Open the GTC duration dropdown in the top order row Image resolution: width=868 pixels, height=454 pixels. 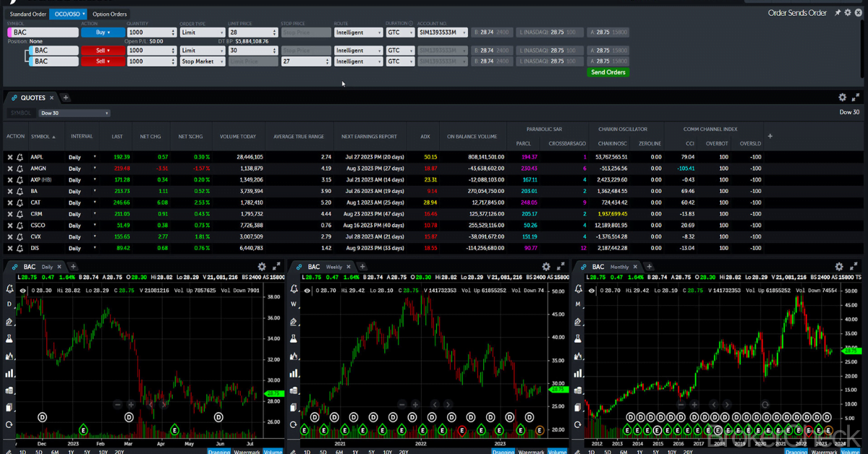[400, 32]
